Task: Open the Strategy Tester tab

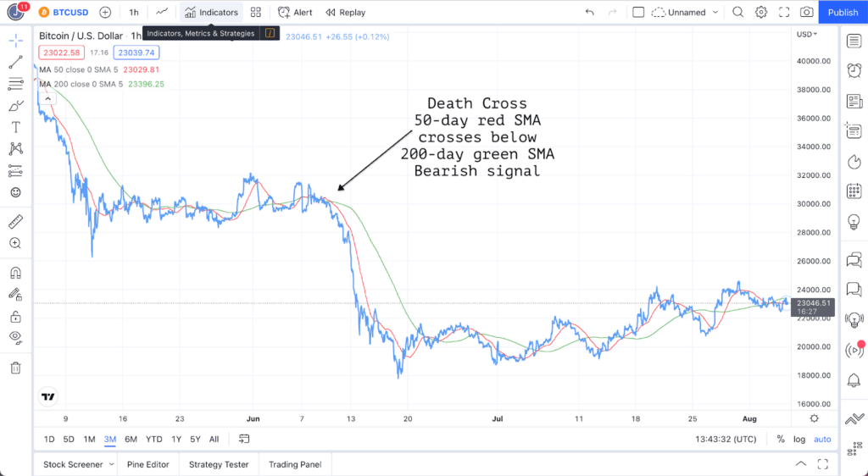Action: pos(219,464)
